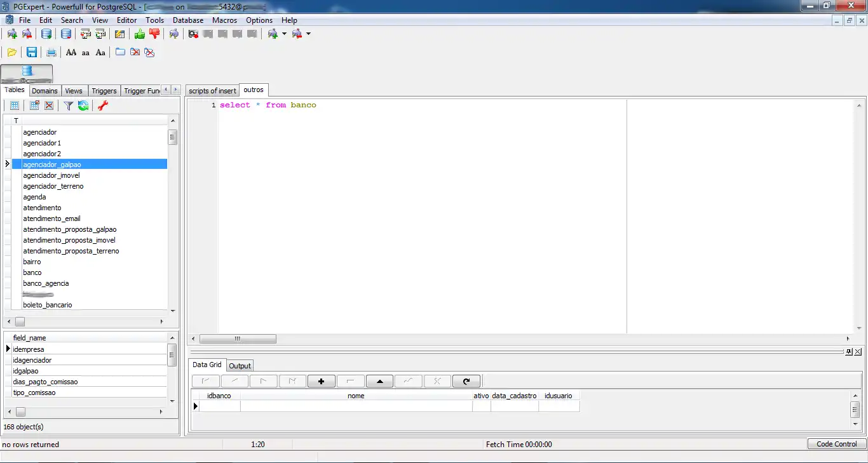Switch to the scripts of insert tab
Image resolution: width=868 pixels, height=463 pixels.
pos(213,91)
